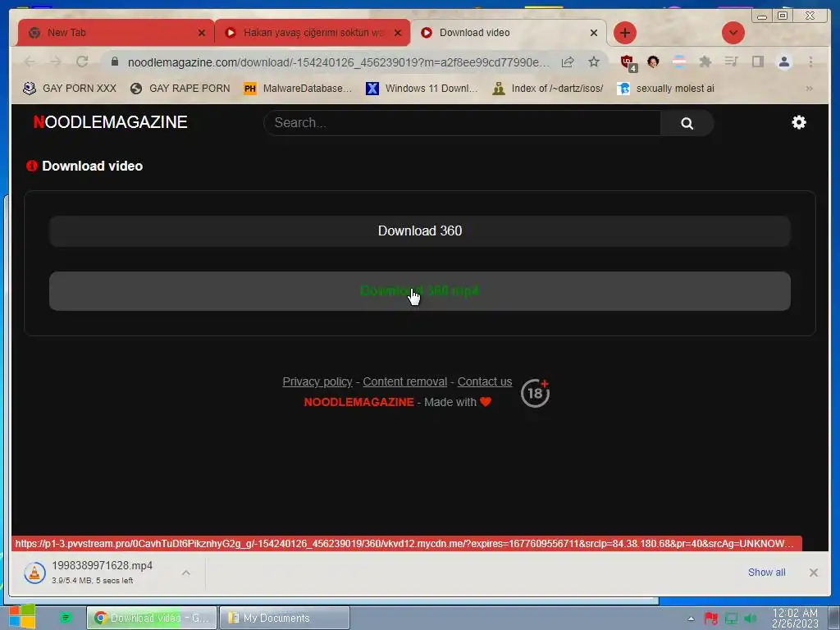Switch to the Hakan yavaş tab
Viewport: 840px width, 630px height.
(x=313, y=33)
